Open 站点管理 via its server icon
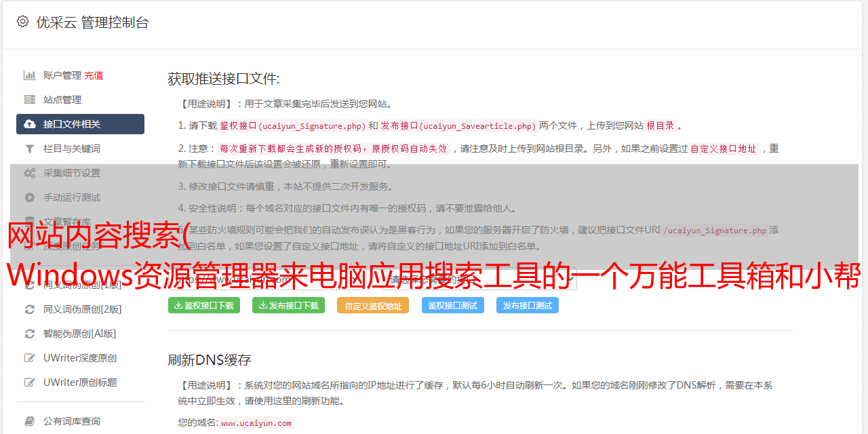 tap(30, 100)
